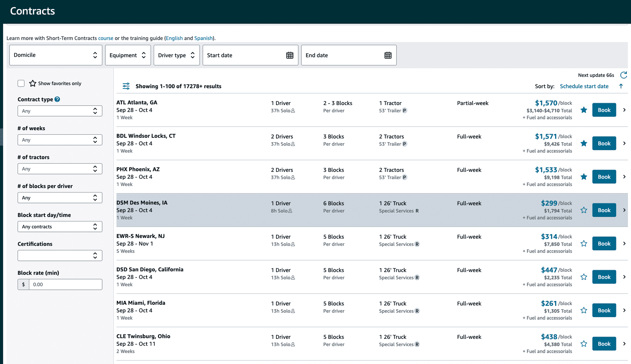Enable Show favorites only checkbox
This screenshot has width=631, height=364.
coord(21,83)
